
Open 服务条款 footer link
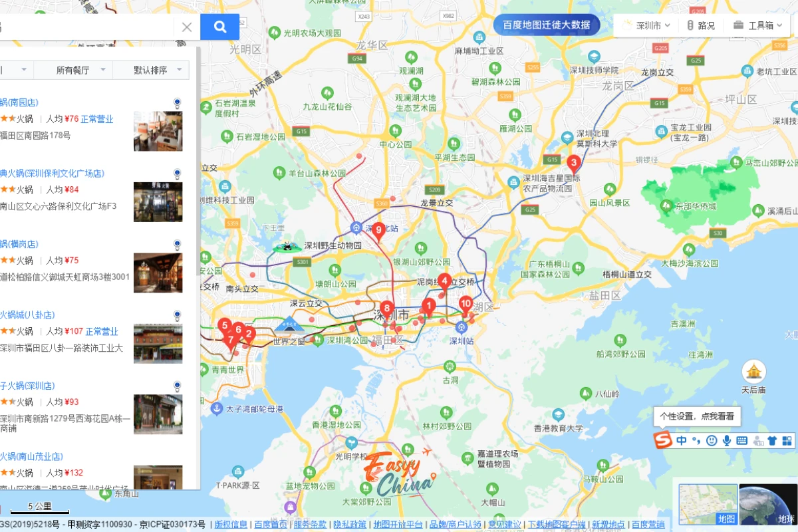pyautogui.click(x=310, y=525)
